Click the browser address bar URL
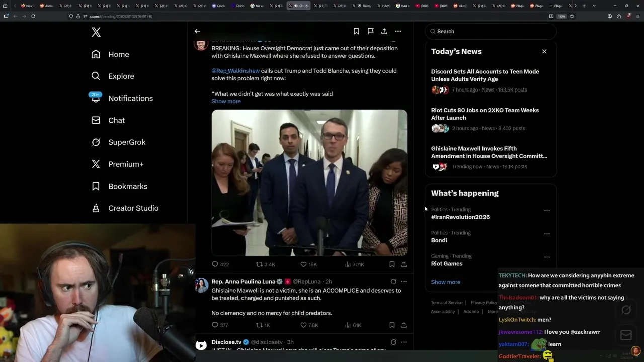The image size is (644, 362). click(121, 16)
